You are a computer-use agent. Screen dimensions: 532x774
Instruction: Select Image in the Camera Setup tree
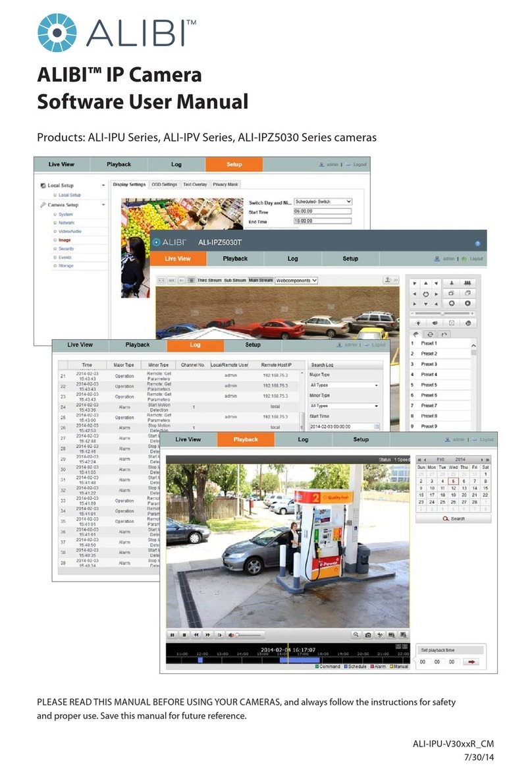click(x=65, y=240)
